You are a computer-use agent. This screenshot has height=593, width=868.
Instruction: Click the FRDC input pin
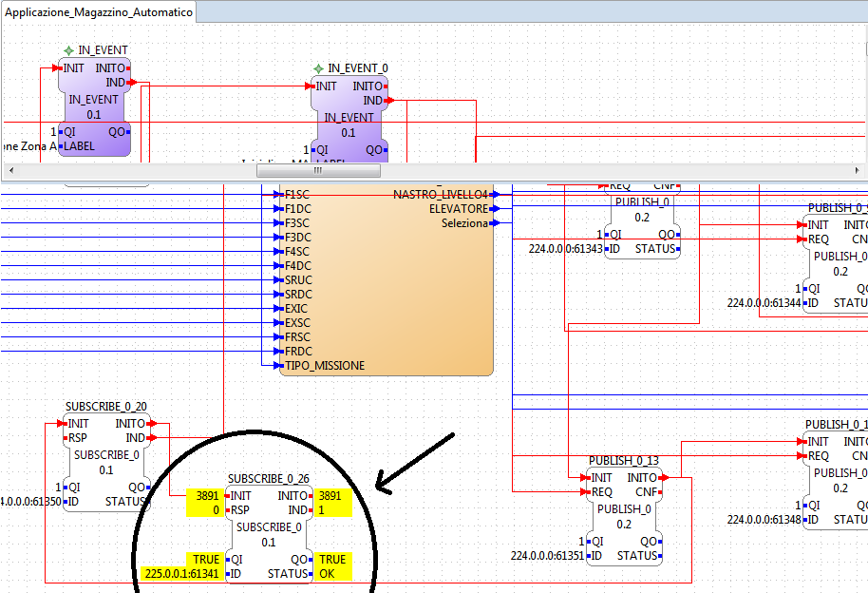point(298,352)
